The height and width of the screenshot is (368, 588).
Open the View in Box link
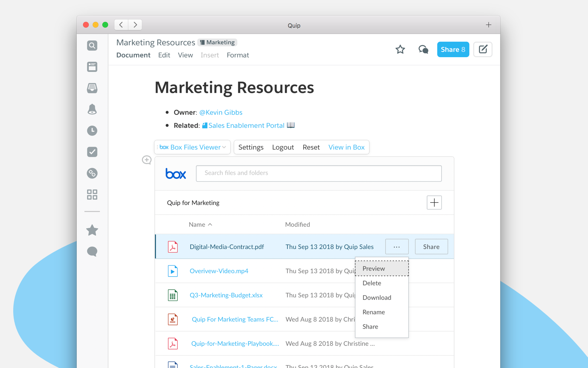346,147
